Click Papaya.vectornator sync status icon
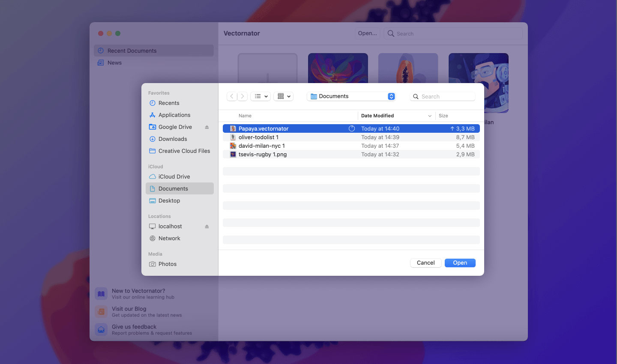 (x=352, y=128)
